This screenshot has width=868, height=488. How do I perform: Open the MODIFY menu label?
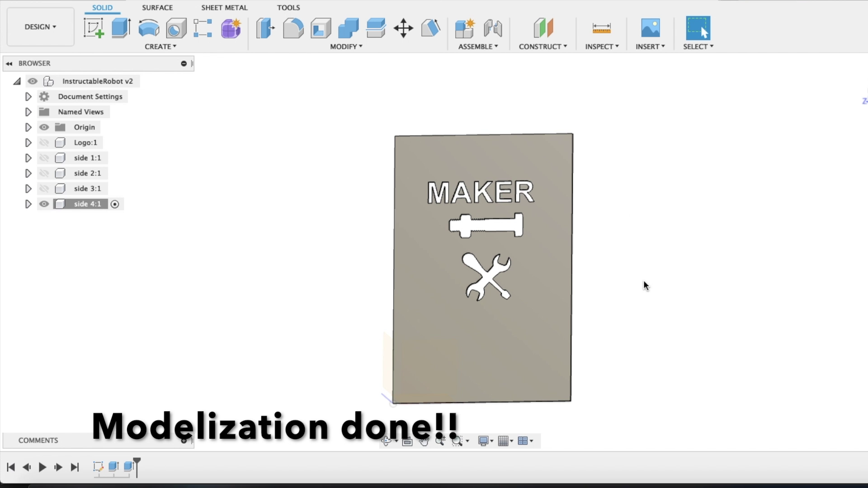[x=346, y=47]
